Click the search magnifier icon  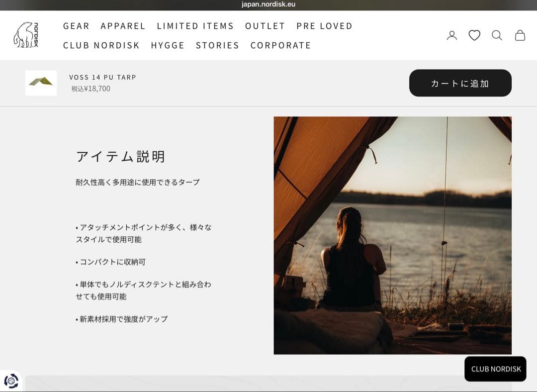(497, 35)
